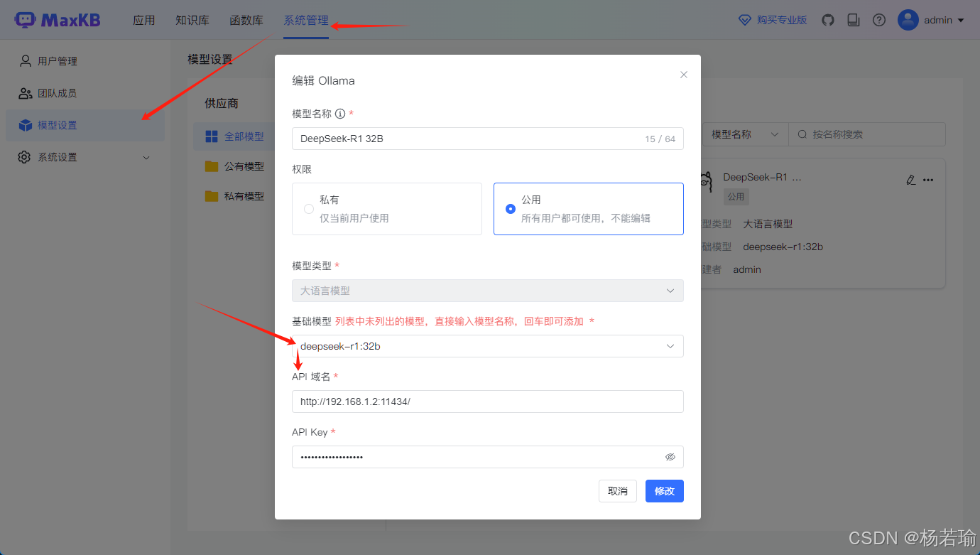Image resolution: width=980 pixels, height=555 pixels.
Task: Click the deepseek-r1:32b text on model card
Action: coord(783,247)
